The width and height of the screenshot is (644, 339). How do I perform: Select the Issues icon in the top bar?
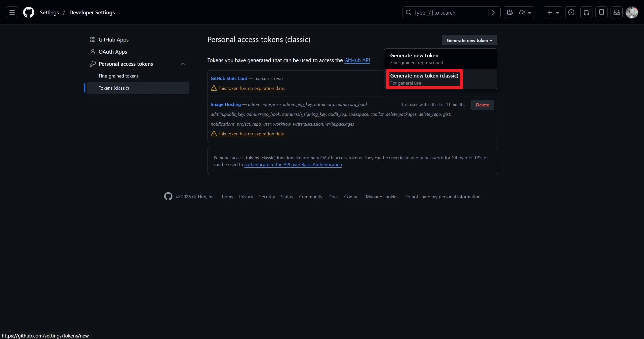[571, 12]
